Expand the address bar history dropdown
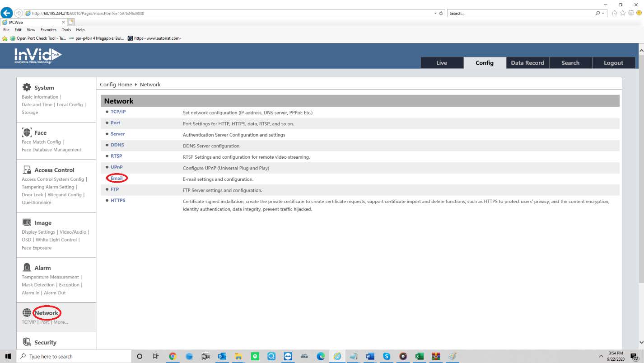644x363 pixels. pos(435,13)
